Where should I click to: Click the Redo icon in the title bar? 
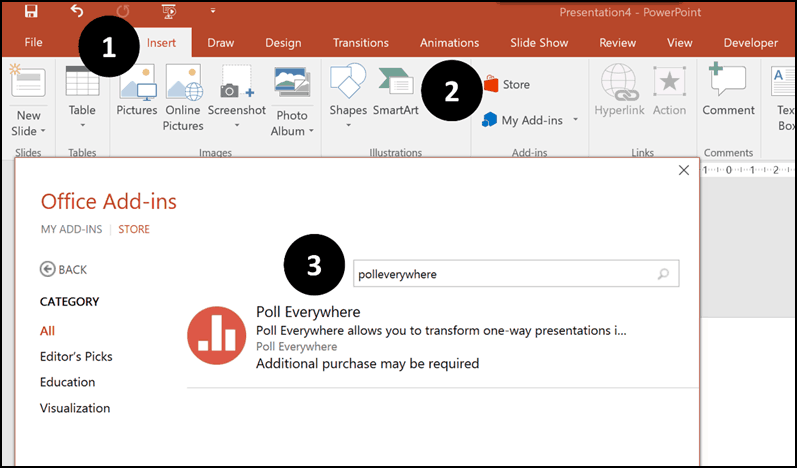click(x=122, y=11)
